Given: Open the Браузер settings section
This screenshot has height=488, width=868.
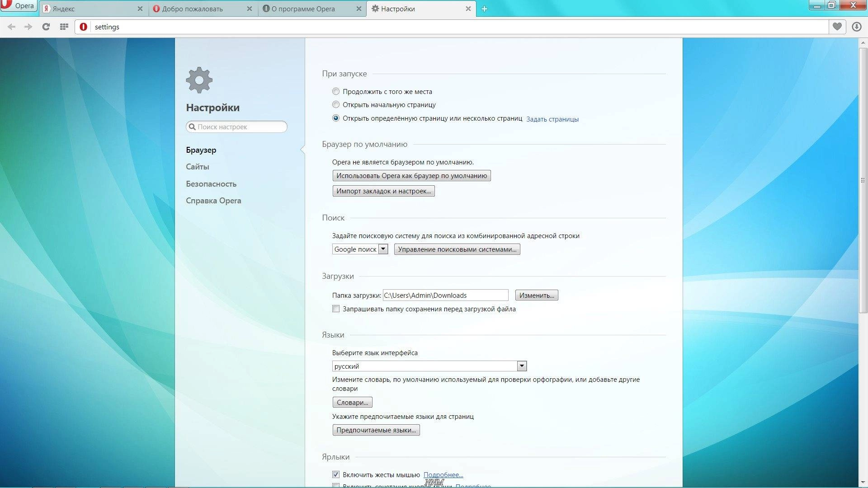Looking at the screenshot, I should [x=201, y=150].
